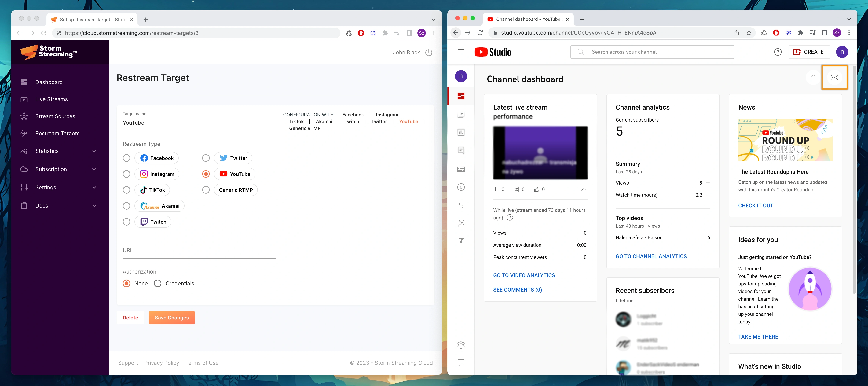
Task: Click the upload videos arrow icon
Action: [813, 78]
